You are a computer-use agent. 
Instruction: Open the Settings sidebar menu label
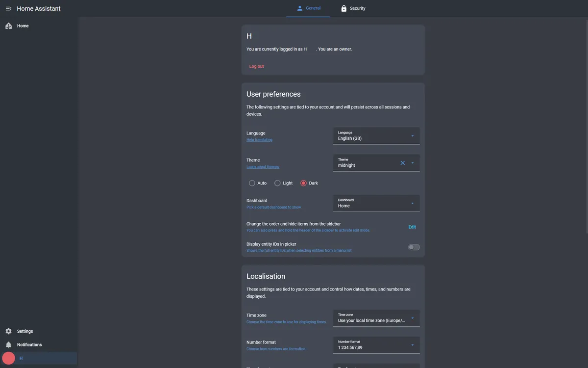click(25, 331)
